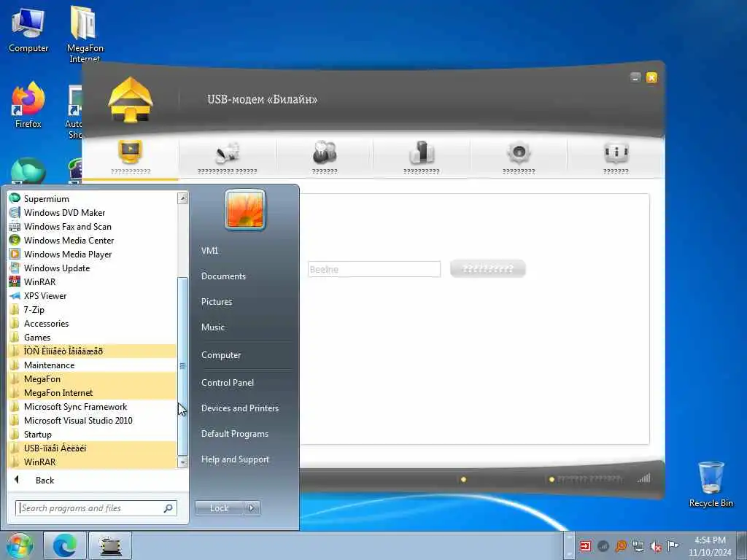
Task: Expand the Microsoft Sync Framework folder
Action: [x=92, y=406]
